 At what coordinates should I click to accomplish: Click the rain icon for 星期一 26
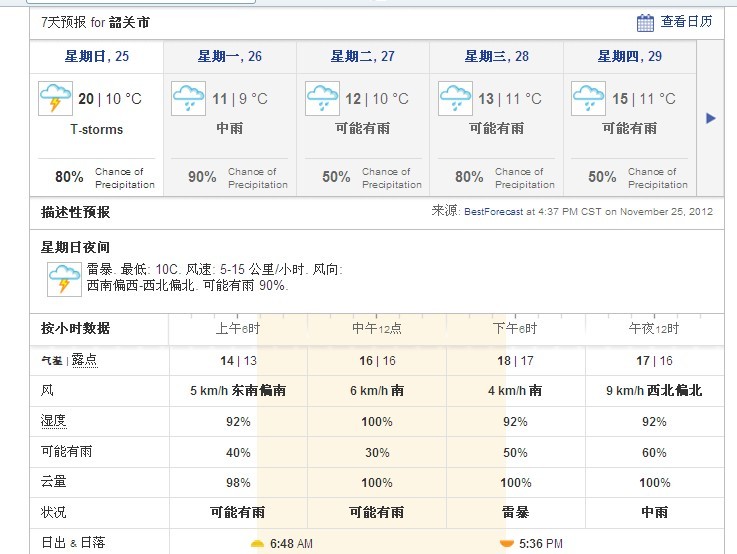pyautogui.click(x=188, y=99)
